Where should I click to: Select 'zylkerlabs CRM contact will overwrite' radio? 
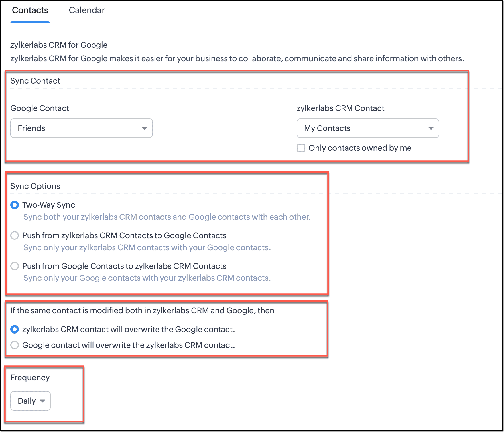coord(15,329)
